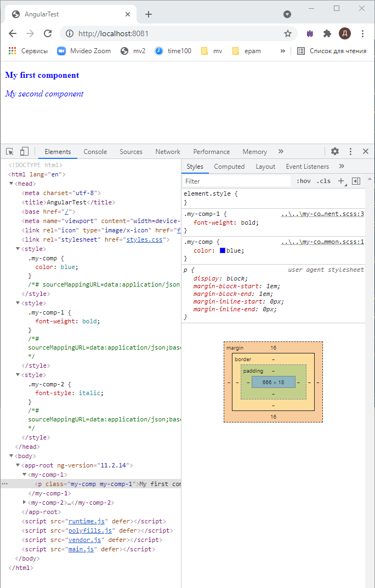Switch to the Computed styles tab

pyautogui.click(x=229, y=167)
